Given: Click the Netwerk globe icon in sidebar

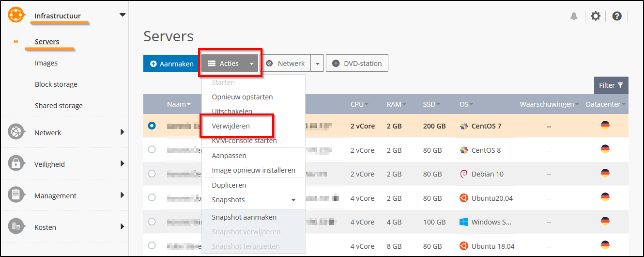Looking at the screenshot, I should click(x=16, y=132).
